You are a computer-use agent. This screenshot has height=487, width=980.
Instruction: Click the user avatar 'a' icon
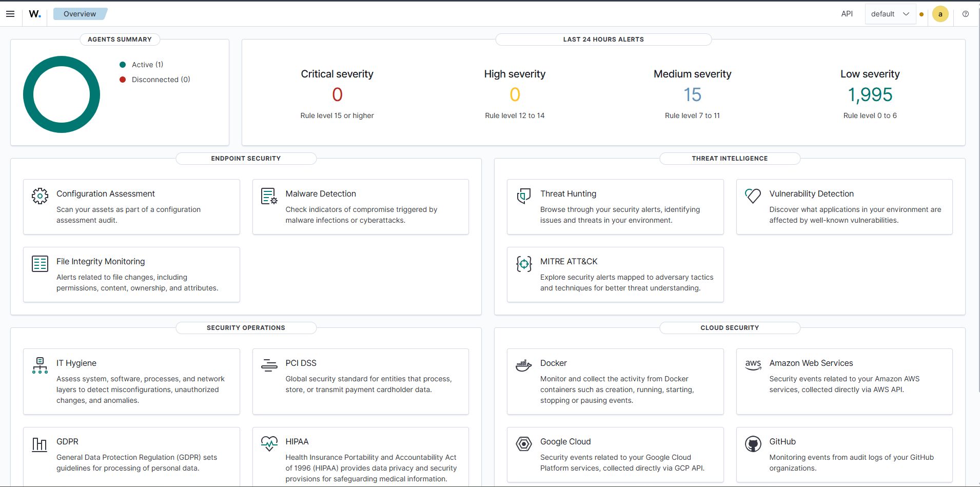(x=940, y=14)
